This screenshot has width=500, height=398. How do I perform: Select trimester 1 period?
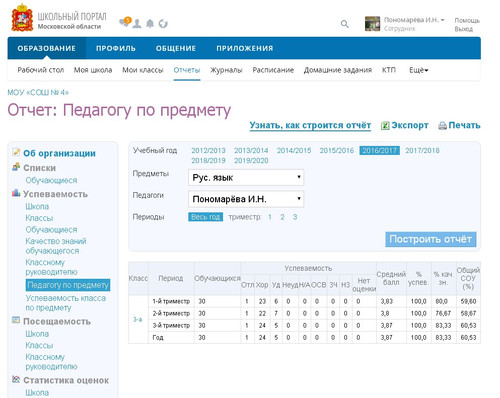point(270,217)
